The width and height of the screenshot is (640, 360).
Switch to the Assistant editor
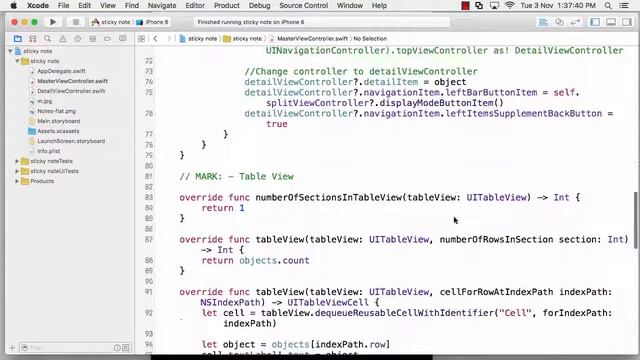pos(559,22)
